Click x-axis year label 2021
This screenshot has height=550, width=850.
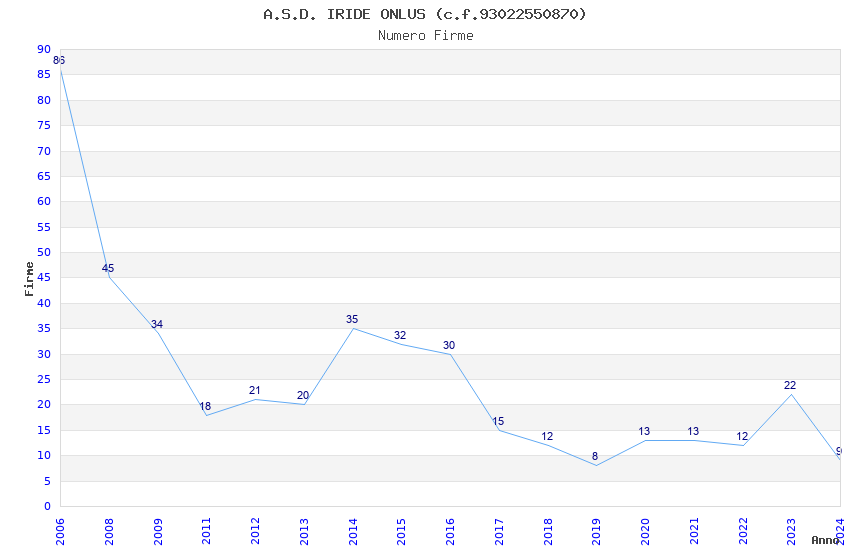click(x=694, y=532)
